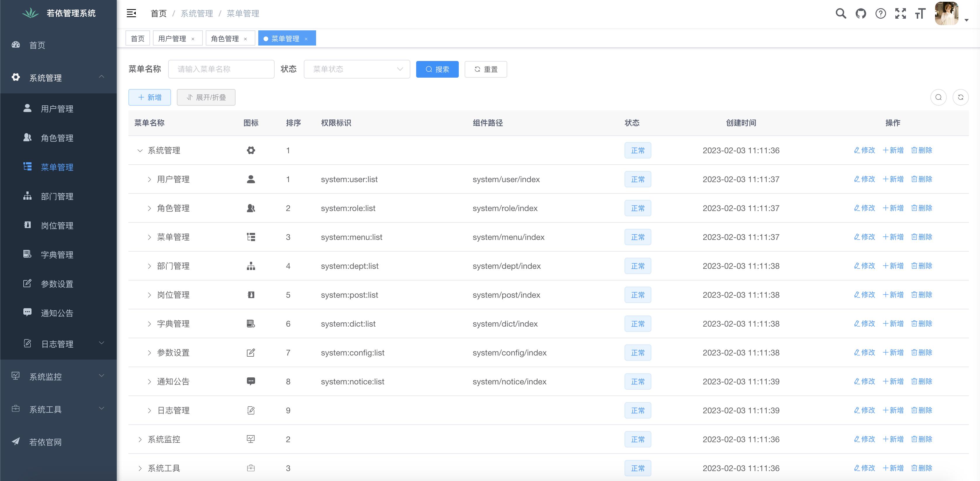Click the 展开/折叠 button
The image size is (980, 481).
(206, 97)
